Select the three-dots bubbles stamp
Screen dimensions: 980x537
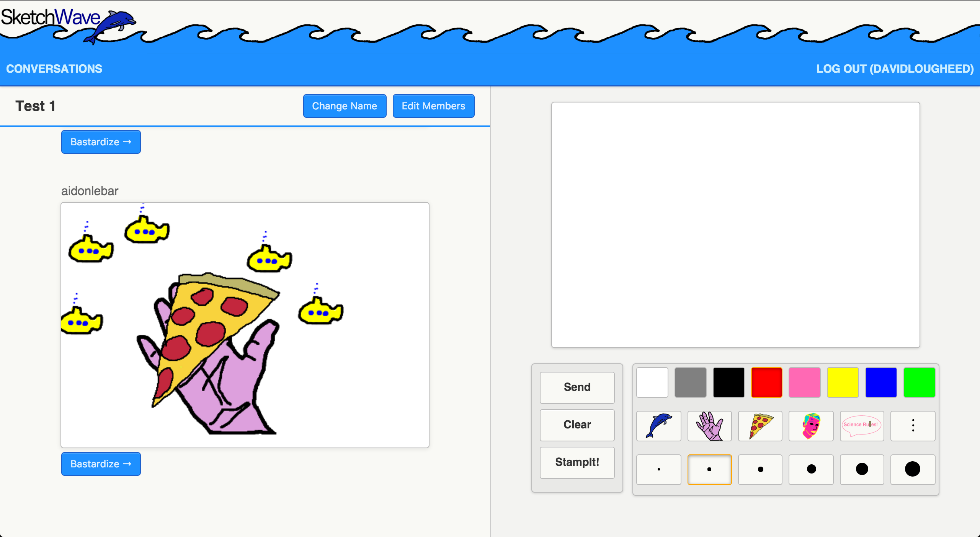click(x=913, y=426)
